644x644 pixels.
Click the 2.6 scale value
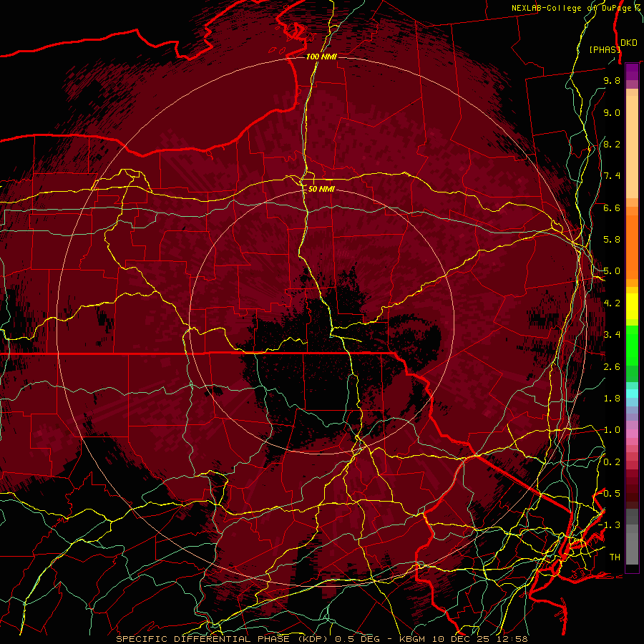click(612, 366)
